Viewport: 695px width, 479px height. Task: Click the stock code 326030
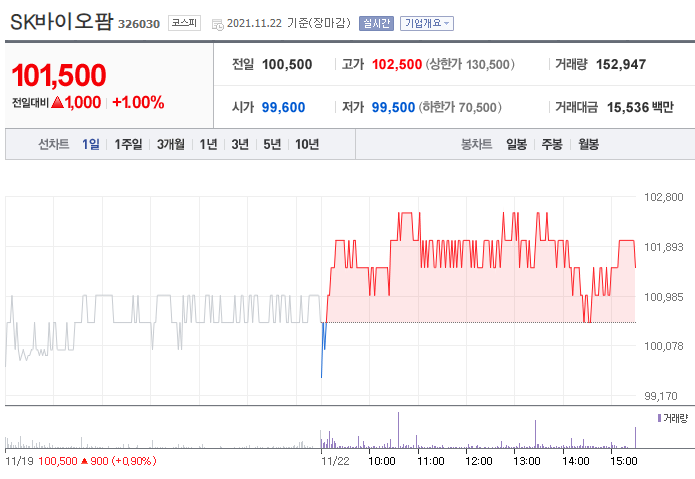[139, 24]
